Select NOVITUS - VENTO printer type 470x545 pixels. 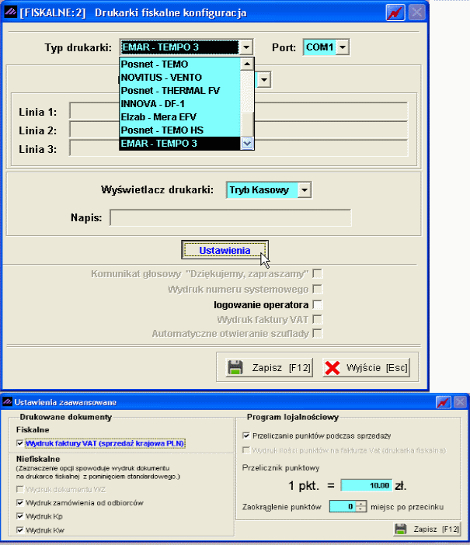tap(180, 78)
